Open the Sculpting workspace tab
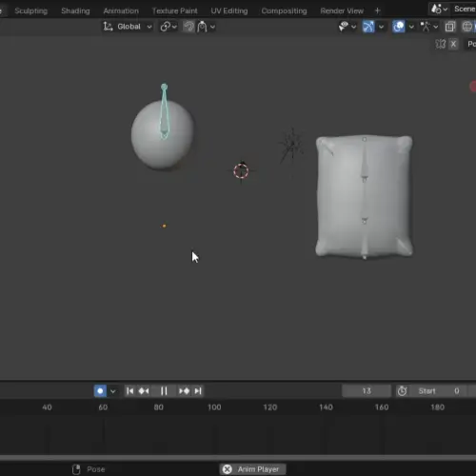The height and width of the screenshot is (476, 476). tap(30, 10)
